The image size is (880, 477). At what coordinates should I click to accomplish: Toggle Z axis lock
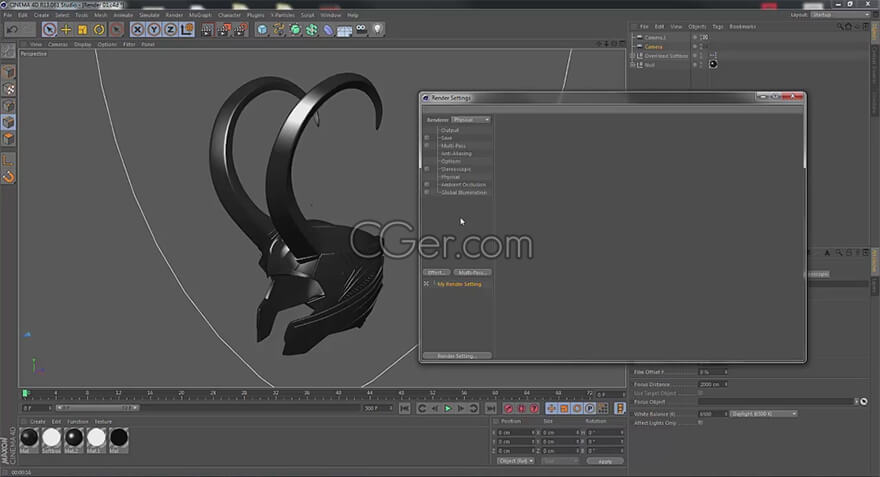coord(171,30)
